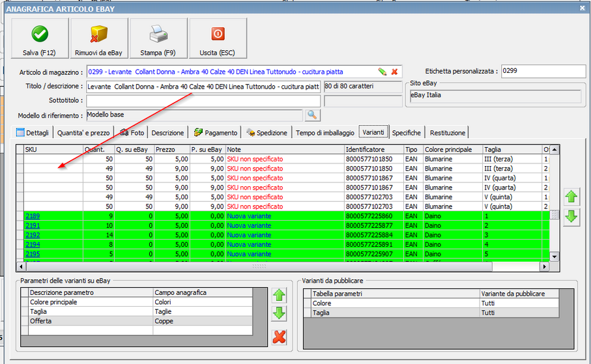
Task: Click the Q. su eBay column header
Action: [134, 150]
